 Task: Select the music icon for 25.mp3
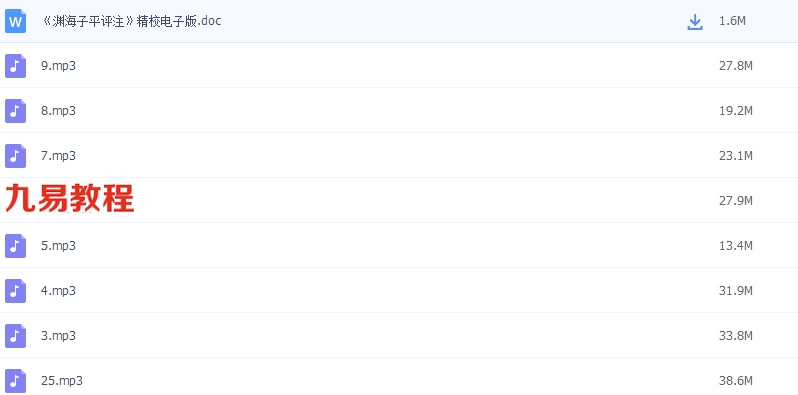(x=15, y=381)
